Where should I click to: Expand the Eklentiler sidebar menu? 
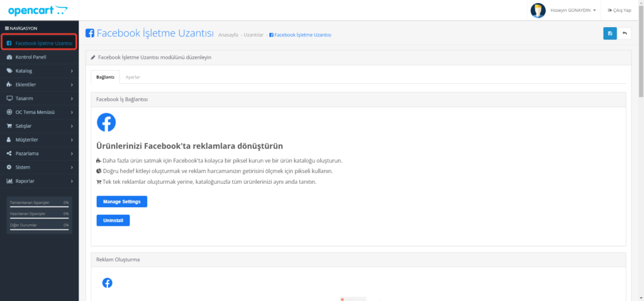39,84
